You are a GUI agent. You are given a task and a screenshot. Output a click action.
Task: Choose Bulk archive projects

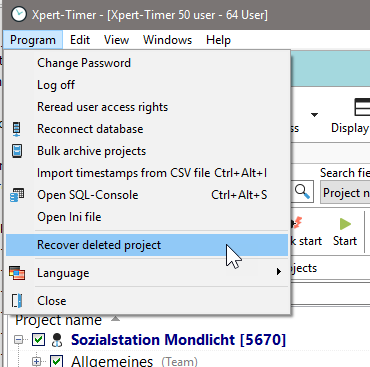pyautogui.click(x=147, y=151)
